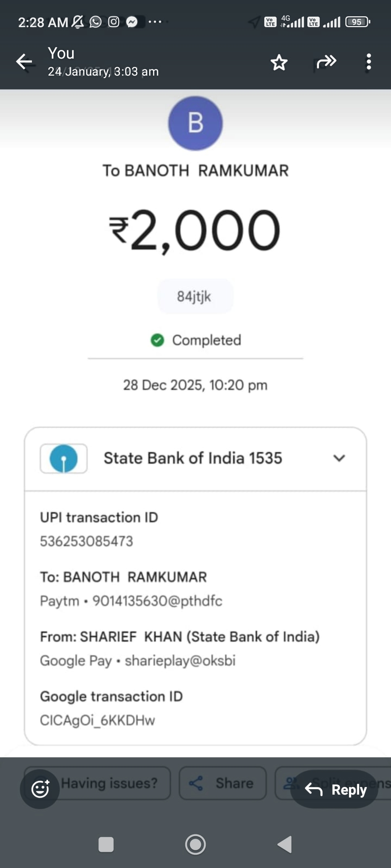
Task: Open the three-dot overflow menu
Action: click(x=369, y=62)
